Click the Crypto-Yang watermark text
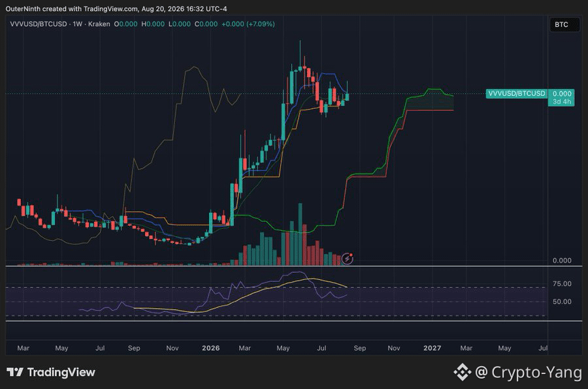This screenshot has height=389, width=588. pyautogui.click(x=536, y=372)
